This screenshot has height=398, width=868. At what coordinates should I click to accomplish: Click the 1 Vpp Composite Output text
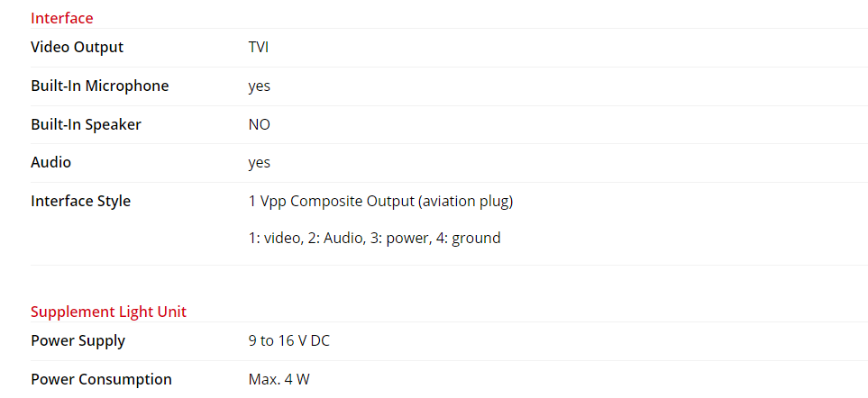(331, 202)
